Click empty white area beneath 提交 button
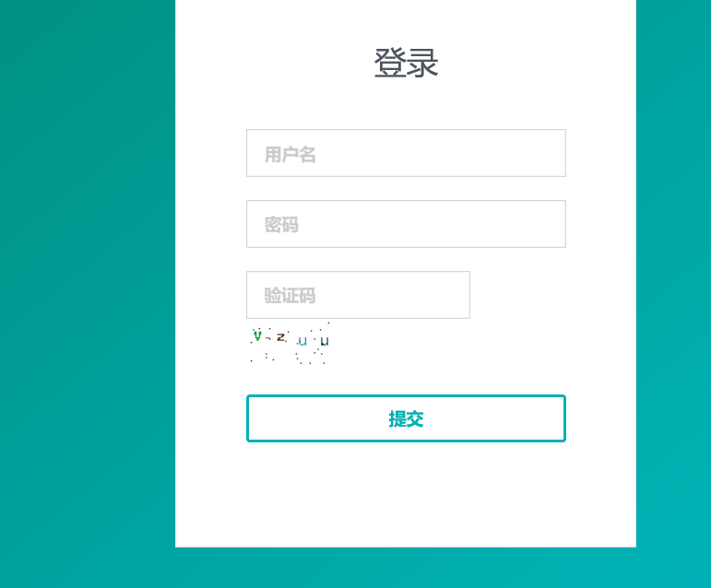Viewport: 711px width, 588px height. pyautogui.click(x=406, y=494)
